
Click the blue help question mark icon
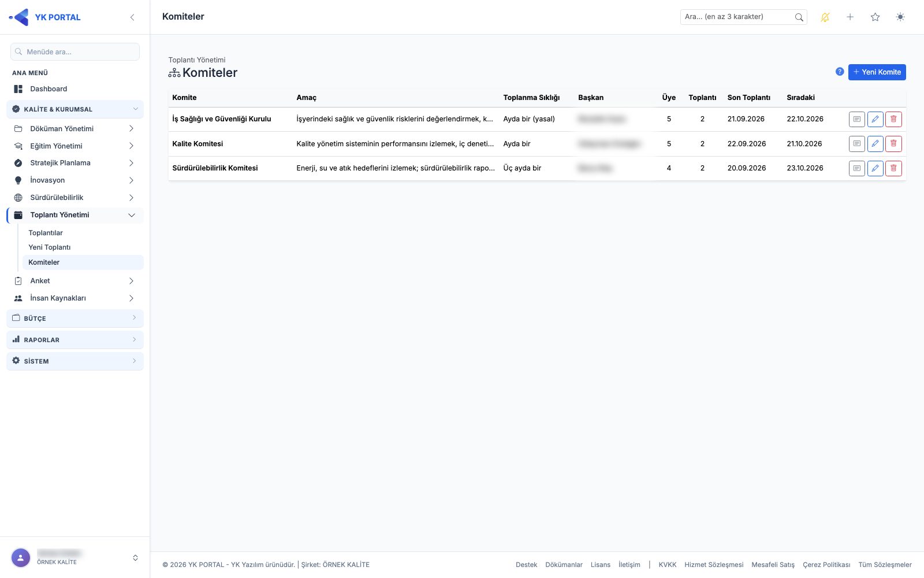point(840,72)
